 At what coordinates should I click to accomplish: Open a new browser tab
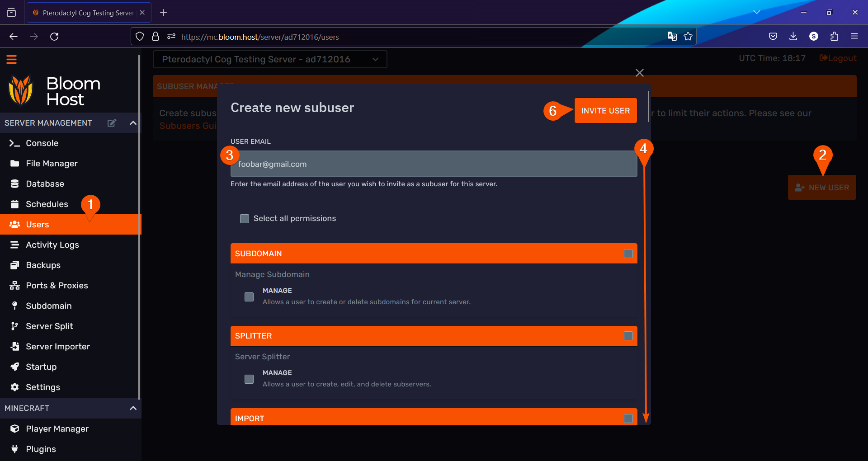coord(164,13)
